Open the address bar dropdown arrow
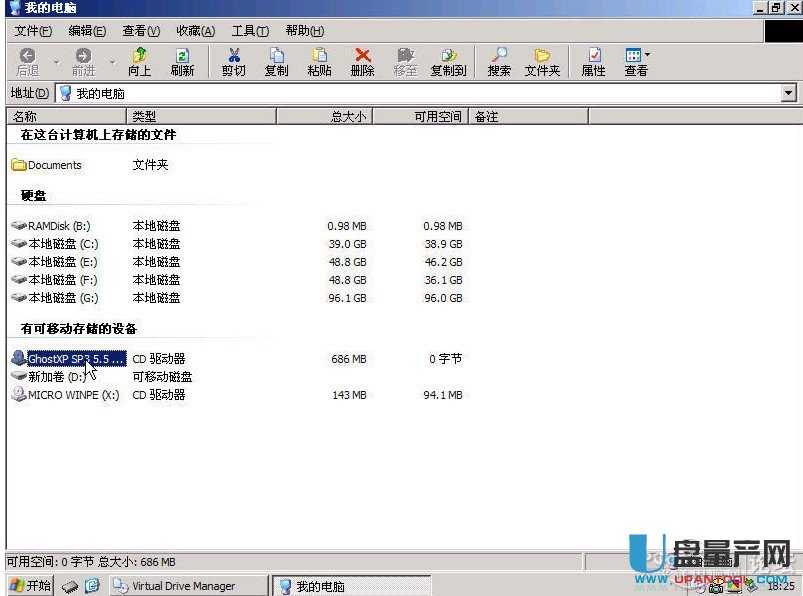The image size is (803, 596). pyautogui.click(x=788, y=93)
